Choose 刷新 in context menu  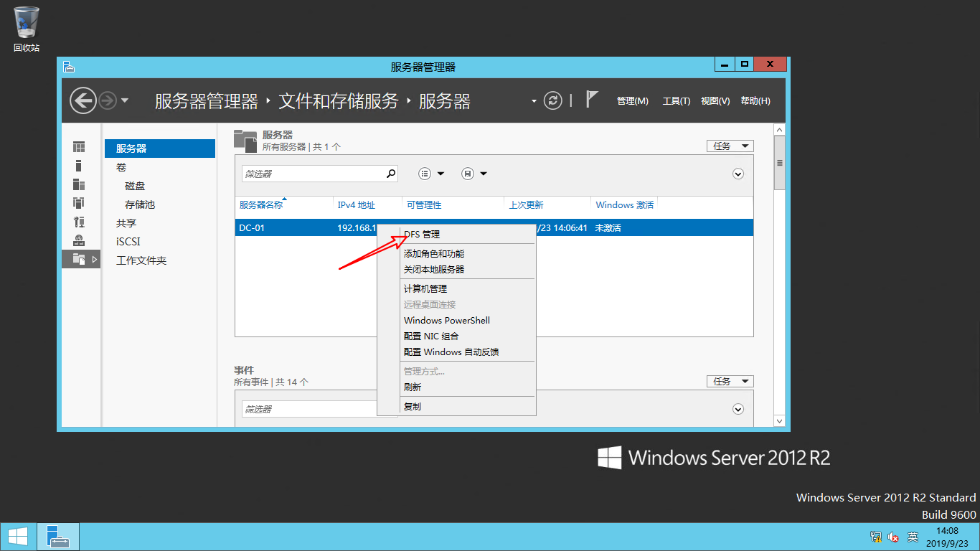456,387
